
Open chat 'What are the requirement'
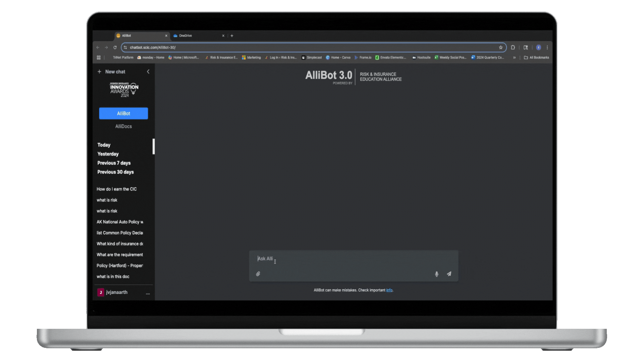[120, 255]
